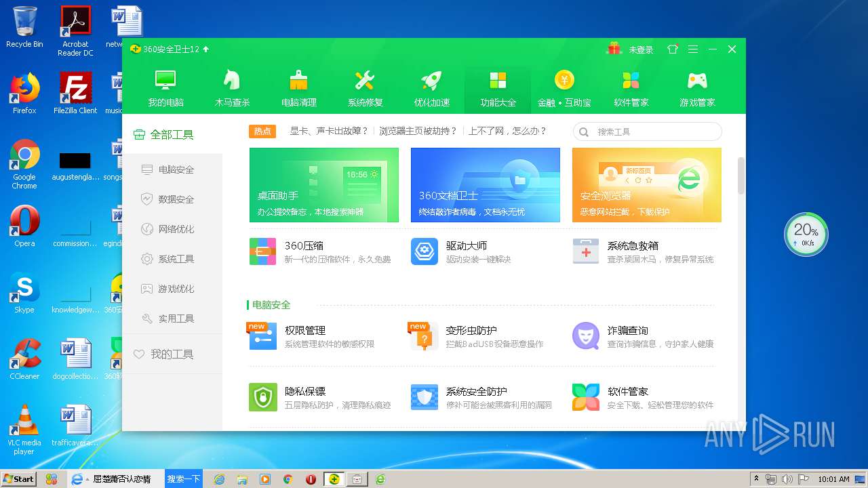Open the 驱动大师 tool icon

[425, 251]
